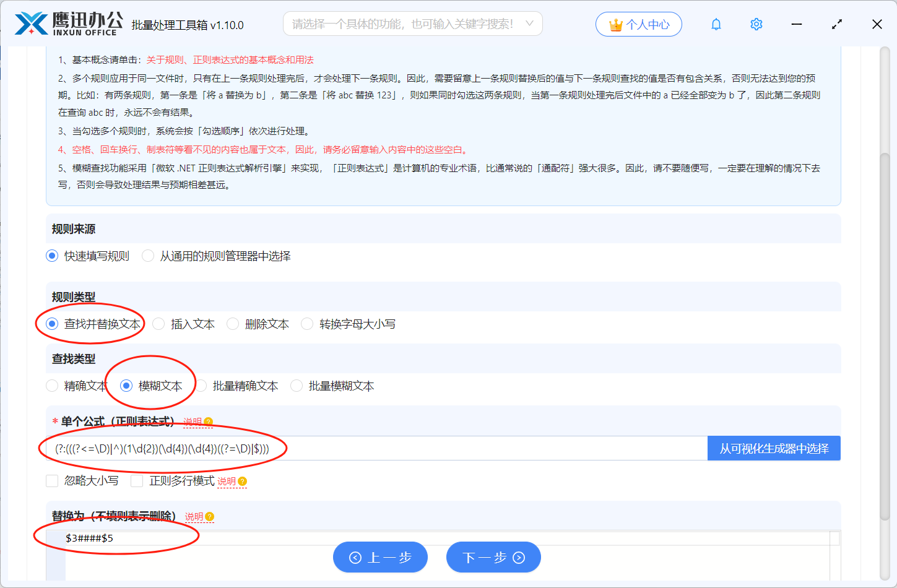
Task: Proceed with 下一步 button
Action: [x=493, y=558]
